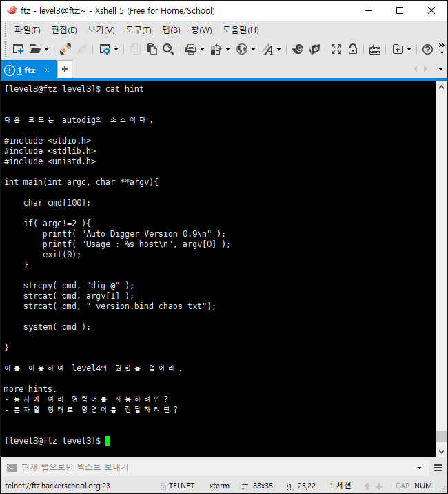This screenshot has width=448, height=494.
Task: Click the NUM indicator in status bar
Action: click(423, 486)
